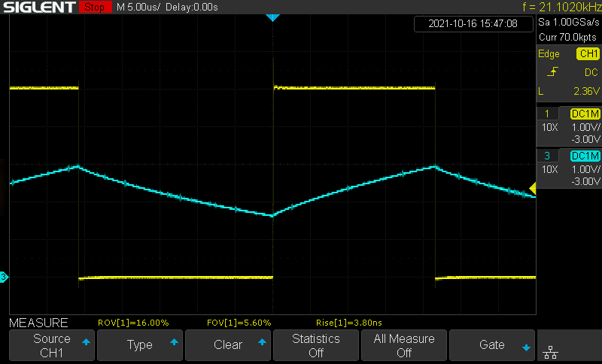This screenshot has height=364, width=602.
Task: Click the channel 1 1.00V/ scale value
Action: point(586,127)
